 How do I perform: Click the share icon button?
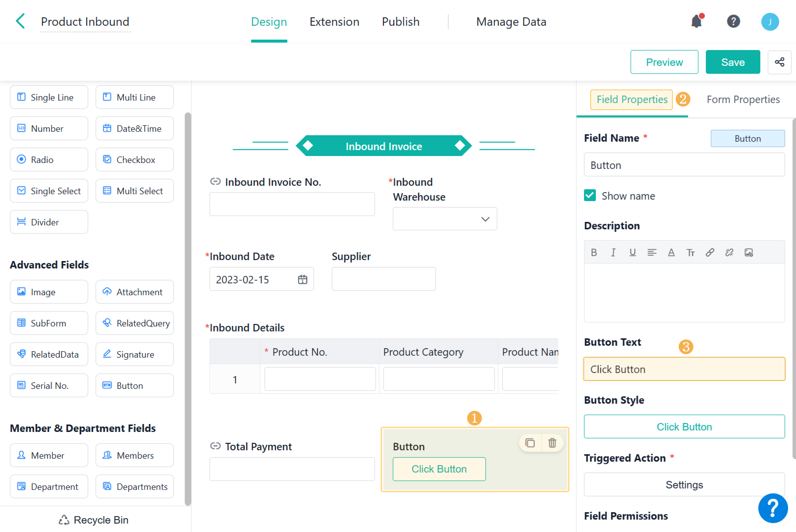[x=779, y=62]
